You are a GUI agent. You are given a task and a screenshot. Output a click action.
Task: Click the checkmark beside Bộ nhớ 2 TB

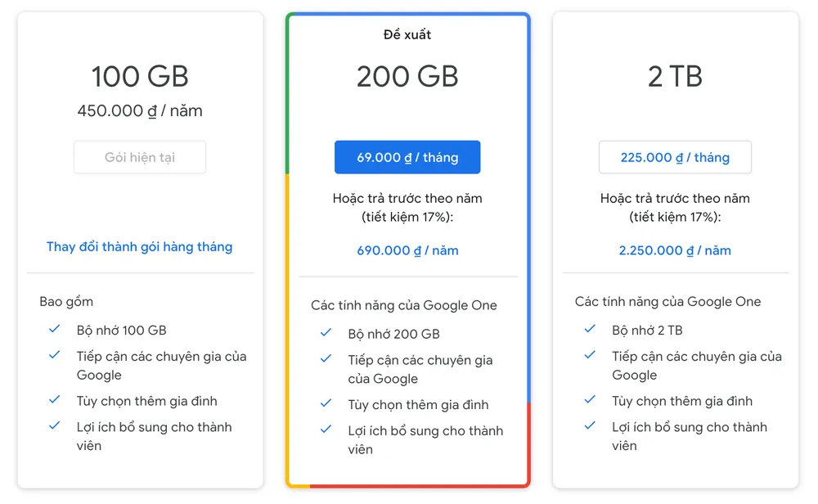pyautogui.click(x=590, y=330)
